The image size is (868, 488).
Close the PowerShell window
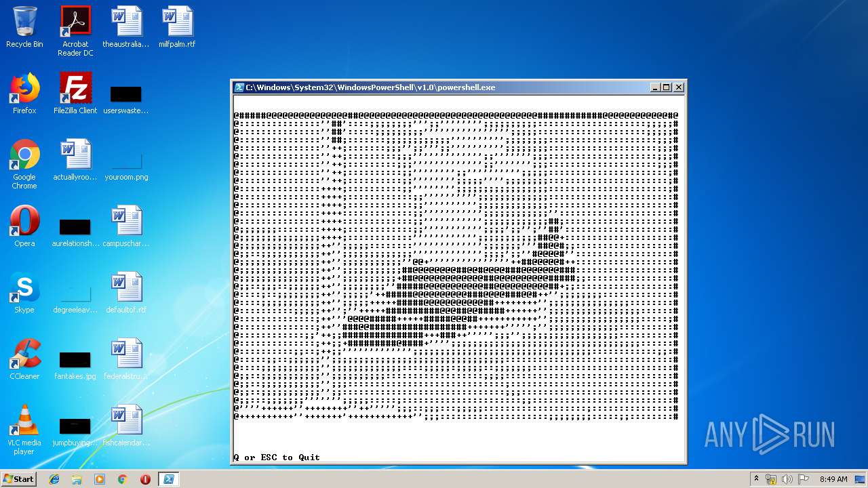[679, 87]
